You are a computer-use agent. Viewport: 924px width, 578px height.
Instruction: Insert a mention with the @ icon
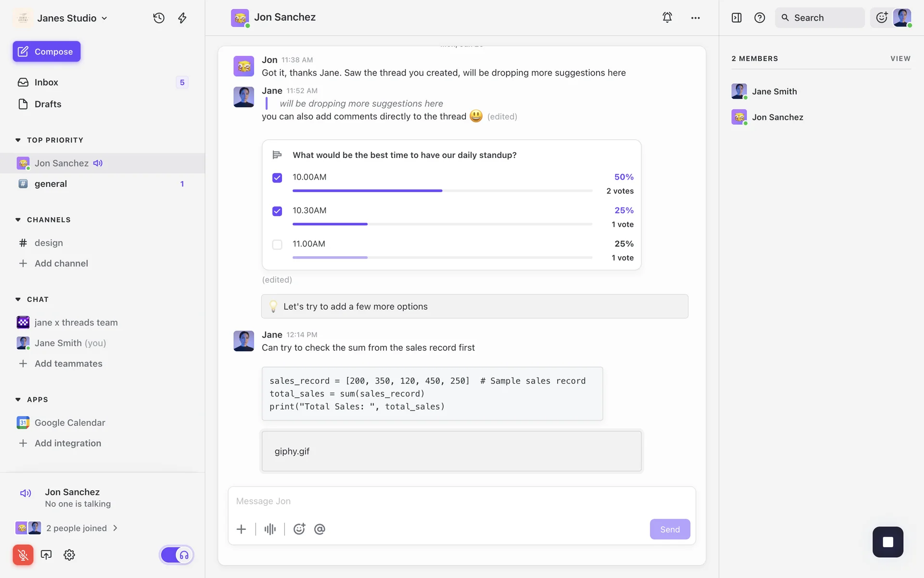click(320, 529)
